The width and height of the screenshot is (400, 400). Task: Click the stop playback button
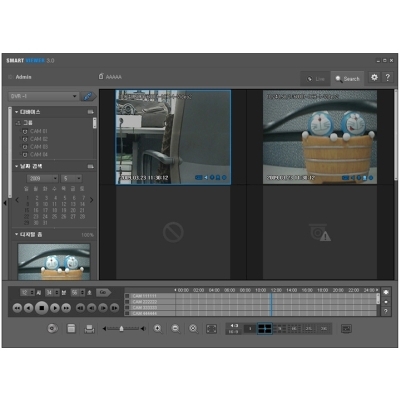coord(42,308)
